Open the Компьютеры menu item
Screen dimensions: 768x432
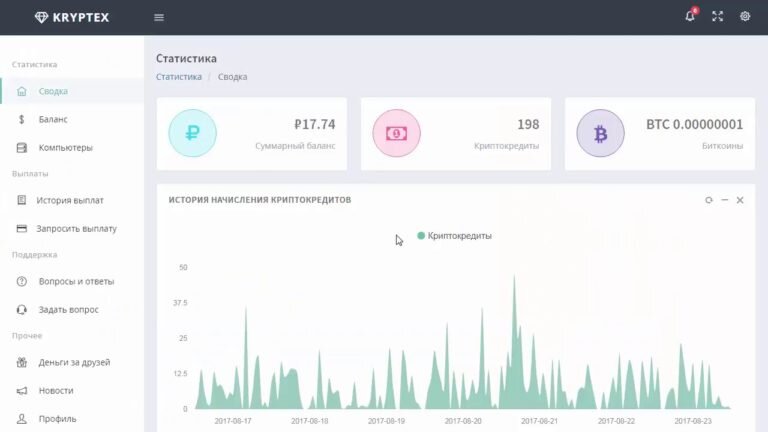click(x=72, y=147)
